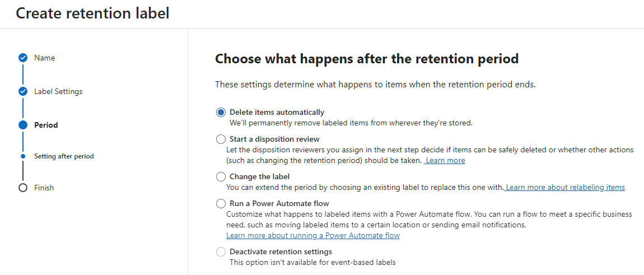Viewport: 644px width, 275px height.
Task: Click the Period step circle icon
Action: pos(23,125)
